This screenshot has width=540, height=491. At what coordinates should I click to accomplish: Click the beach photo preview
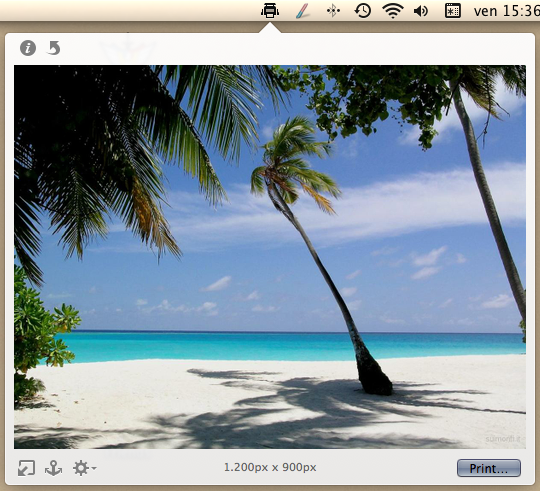270,257
